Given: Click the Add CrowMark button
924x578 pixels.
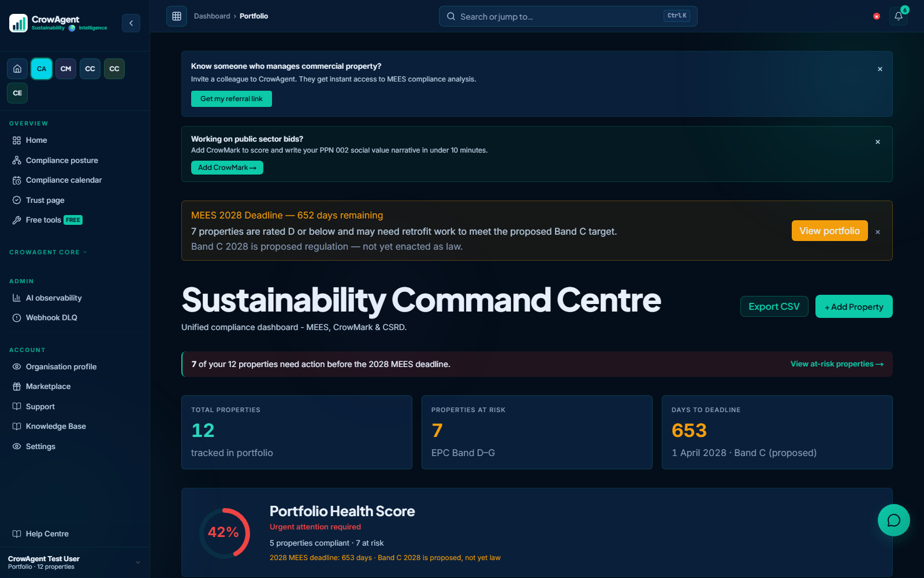Looking at the screenshot, I should [x=227, y=168].
